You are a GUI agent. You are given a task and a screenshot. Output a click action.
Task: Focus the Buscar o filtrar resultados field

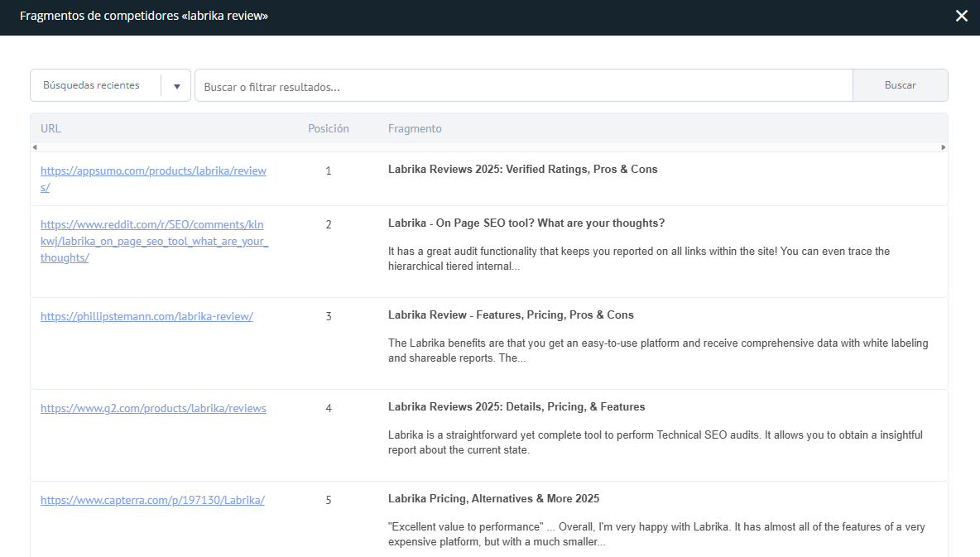tap(524, 85)
